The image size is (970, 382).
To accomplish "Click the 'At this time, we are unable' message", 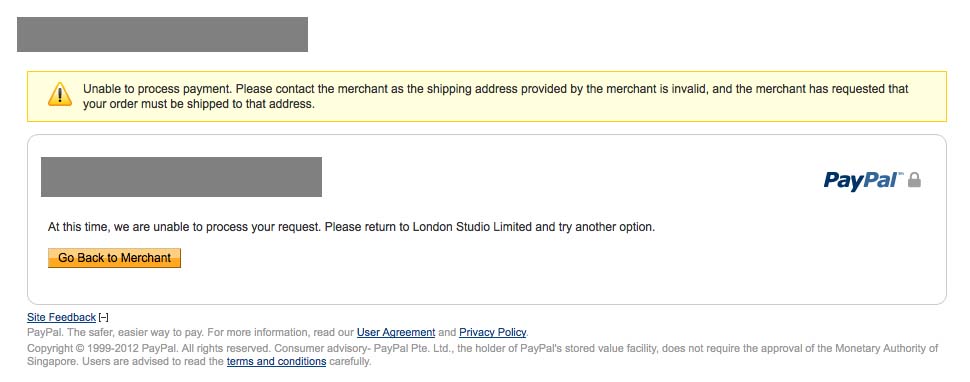I will (x=351, y=227).
